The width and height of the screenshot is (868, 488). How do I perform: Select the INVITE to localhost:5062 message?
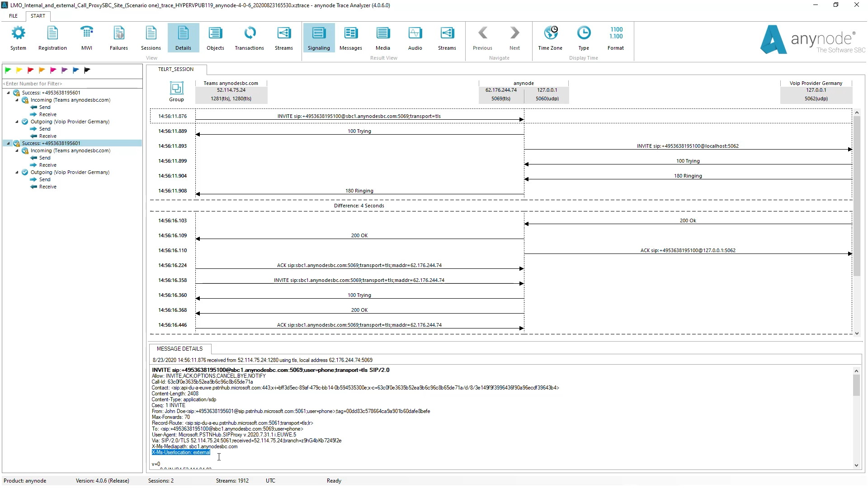pyautogui.click(x=688, y=146)
